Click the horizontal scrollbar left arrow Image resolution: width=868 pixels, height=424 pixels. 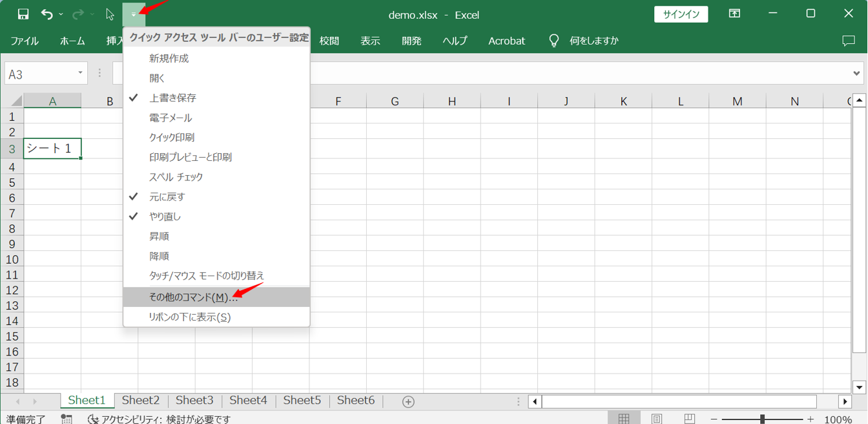[x=535, y=402]
